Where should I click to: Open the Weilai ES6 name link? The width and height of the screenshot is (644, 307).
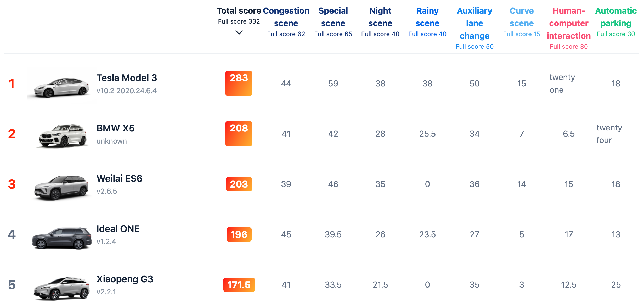coord(119,178)
